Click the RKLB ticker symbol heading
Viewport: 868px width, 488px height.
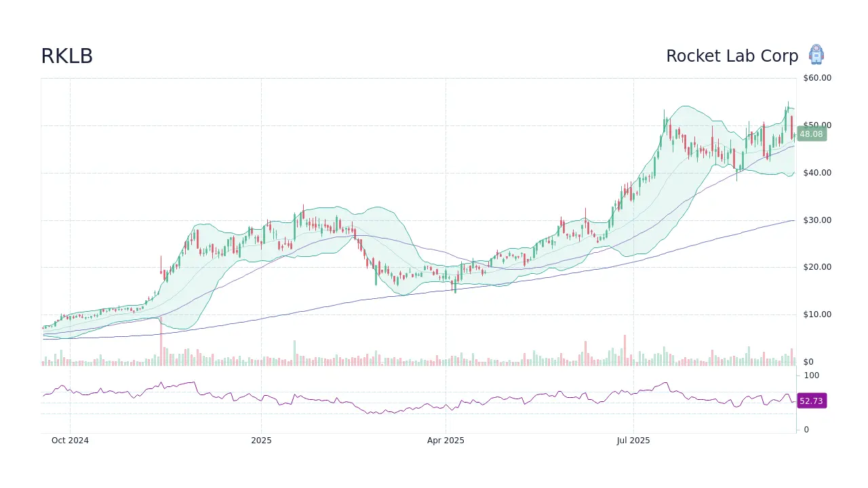coord(66,56)
